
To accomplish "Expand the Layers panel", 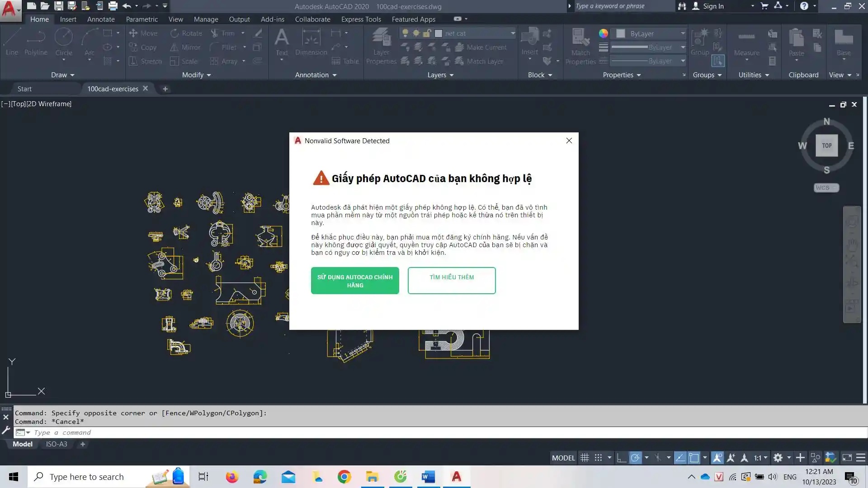I will (440, 75).
